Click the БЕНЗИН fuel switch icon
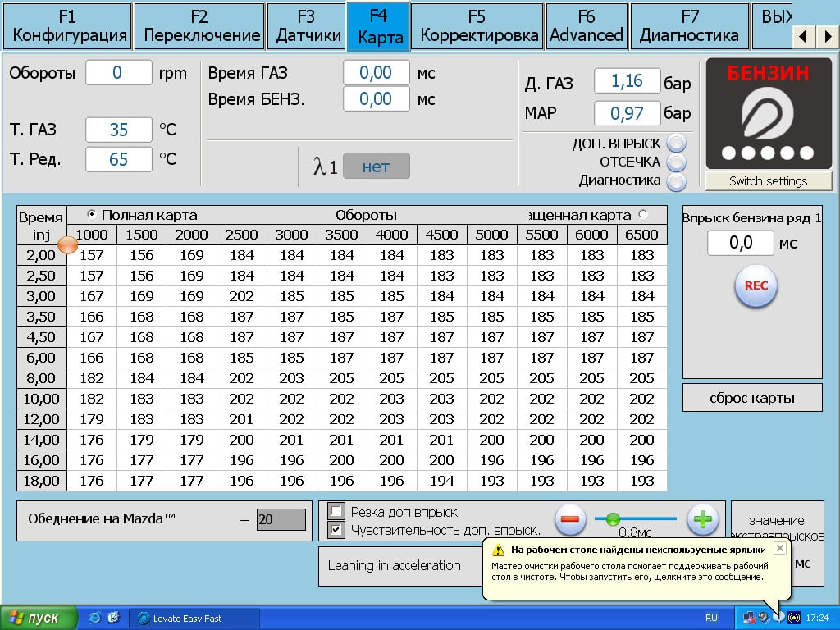This screenshot has width=840, height=630. click(x=768, y=114)
